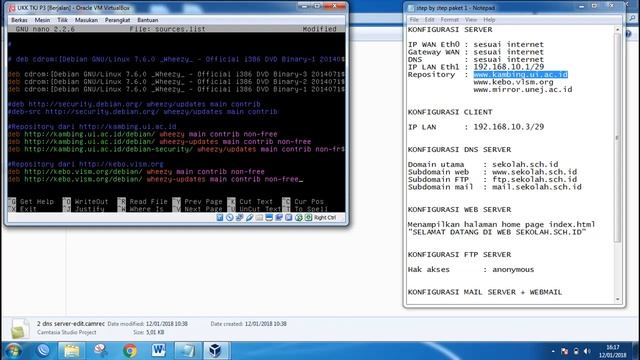Open the system clock showing 12/01/2018
Screen dimensions: 640x360
tap(613, 351)
